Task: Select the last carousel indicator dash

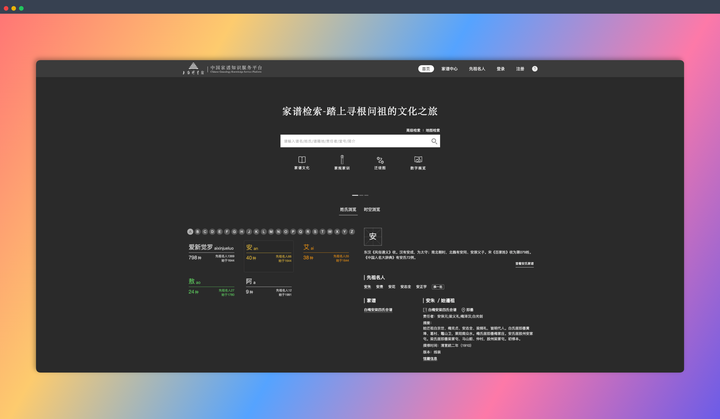Action: point(366,195)
